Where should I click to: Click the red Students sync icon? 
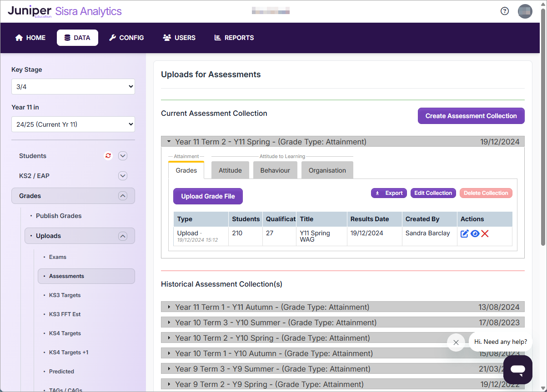tap(108, 156)
